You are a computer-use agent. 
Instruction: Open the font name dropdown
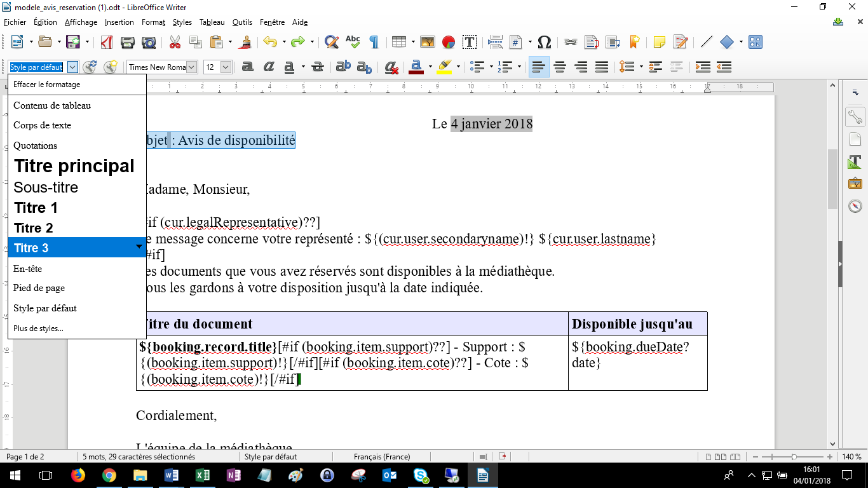(x=192, y=67)
